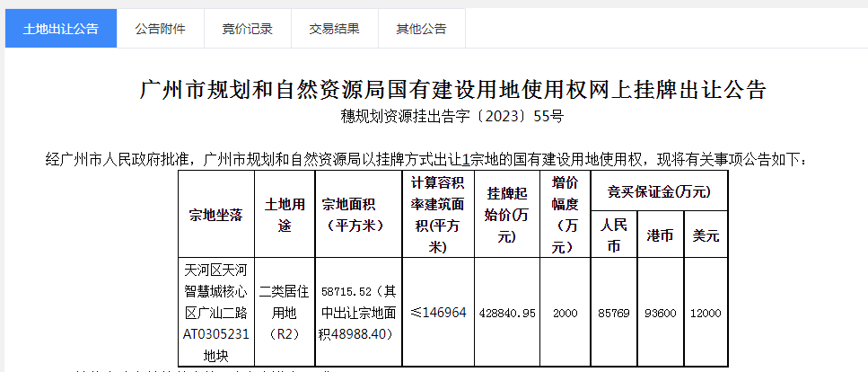
Task: Select the 其他公告 tab
Action: click(421, 29)
